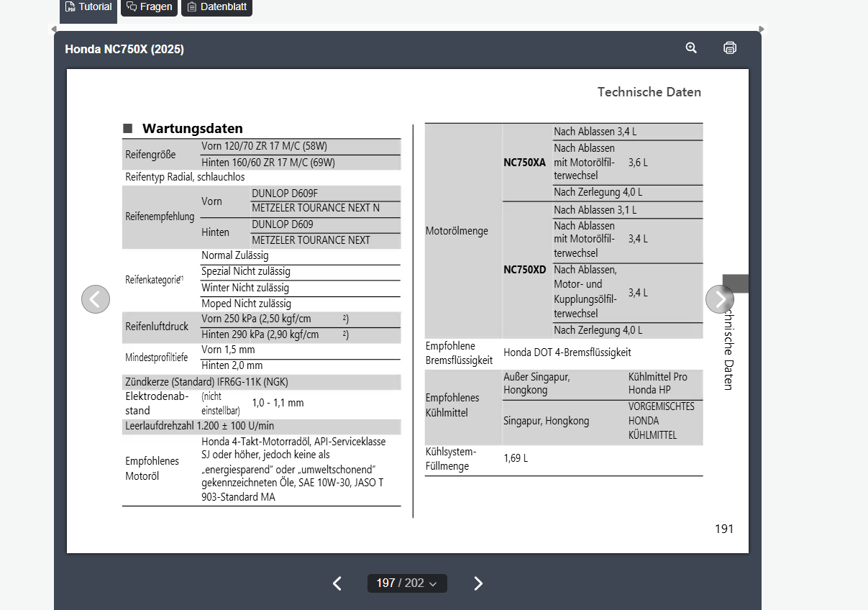868x610 pixels.
Task: Click the gray thumb index tab on page edge
Action: [x=736, y=283]
